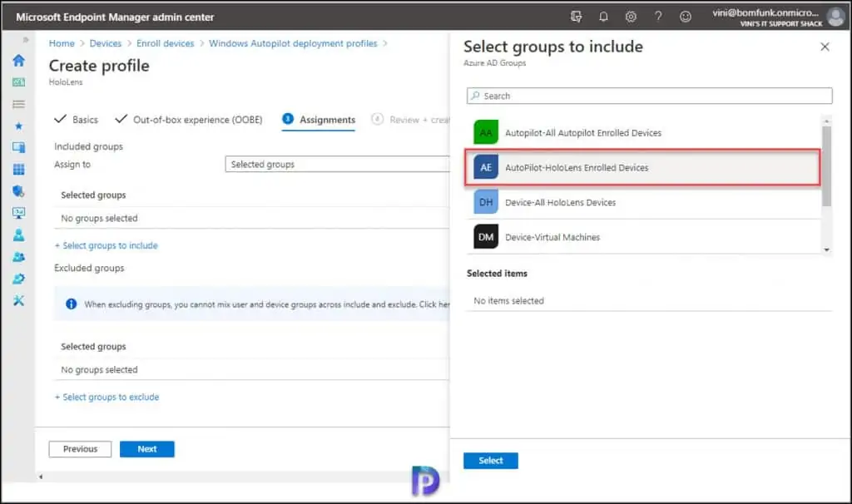
Task: Close the Select groups panel
Action: [x=825, y=47]
